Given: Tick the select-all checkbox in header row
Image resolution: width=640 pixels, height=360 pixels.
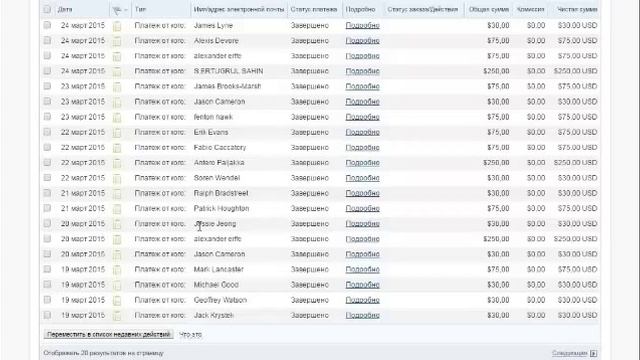Looking at the screenshot, I should click(47, 9).
